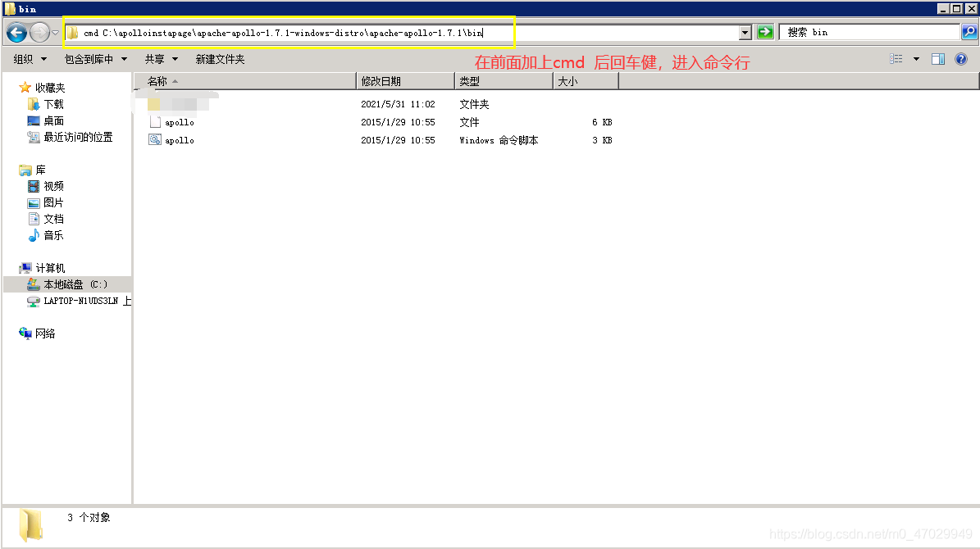Image resolution: width=980 pixels, height=549 pixels.
Task: Click the address bar folder icon
Action: pos(72,33)
